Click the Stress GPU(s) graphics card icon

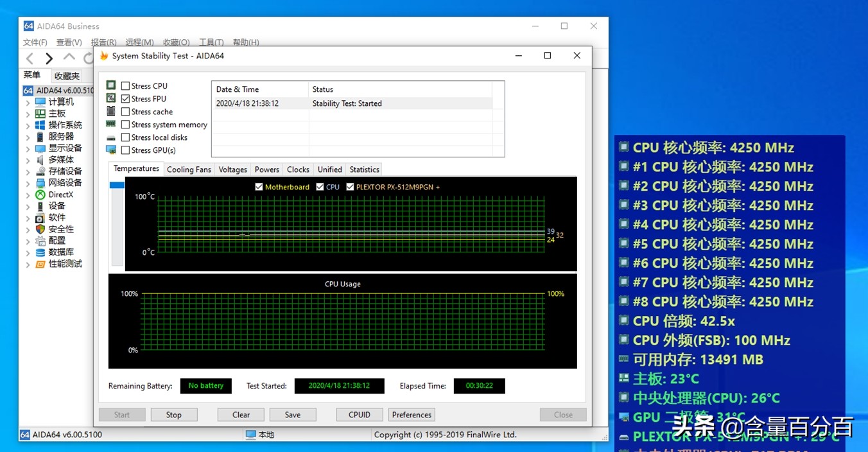pyautogui.click(x=112, y=150)
